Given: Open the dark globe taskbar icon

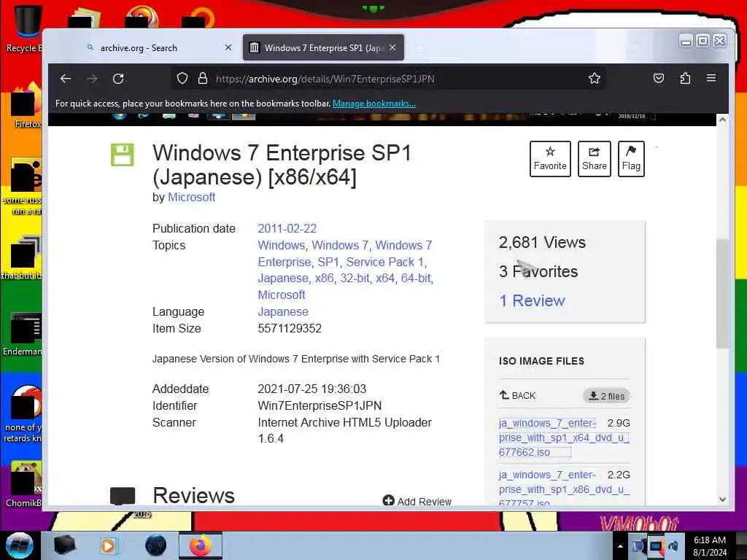Looking at the screenshot, I should tap(156, 545).
